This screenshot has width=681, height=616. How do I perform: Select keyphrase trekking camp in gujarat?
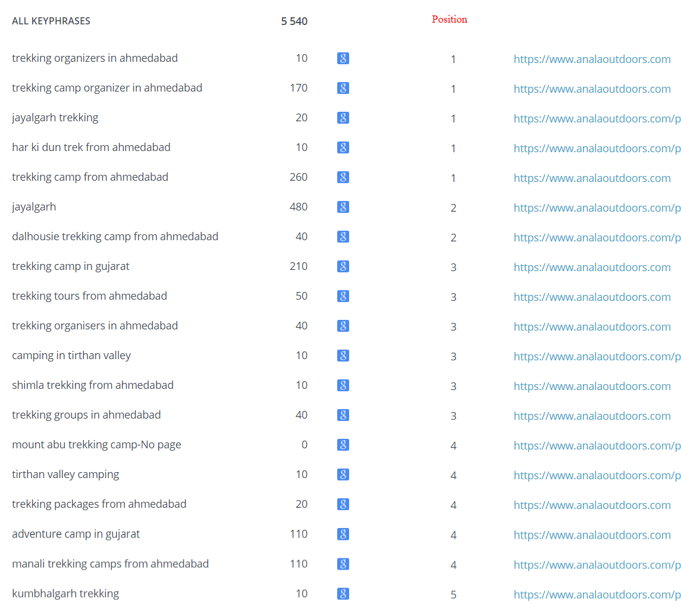pos(71,266)
